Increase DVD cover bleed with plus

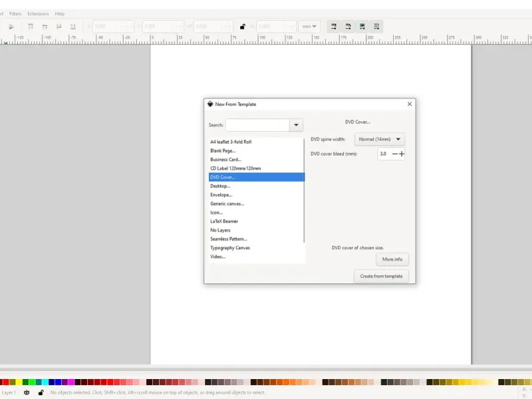coord(402,154)
